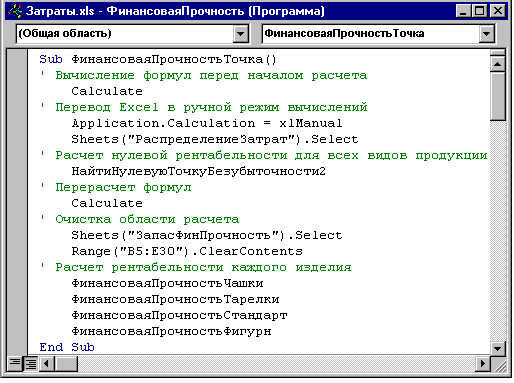Click the horizontal scrollbar left arrow
514x383 pixels.
[47, 363]
